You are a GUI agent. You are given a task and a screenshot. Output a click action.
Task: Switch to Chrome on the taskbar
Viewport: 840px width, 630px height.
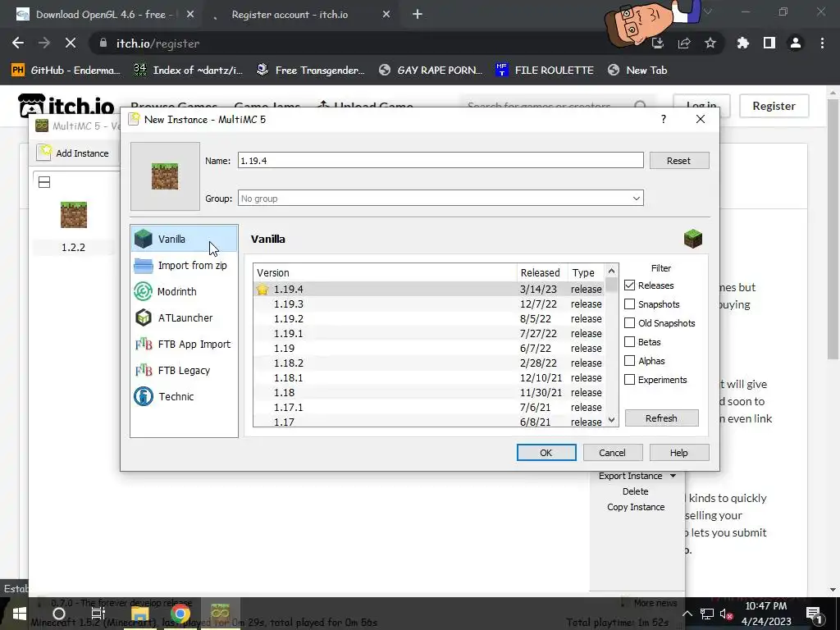[x=180, y=614]
